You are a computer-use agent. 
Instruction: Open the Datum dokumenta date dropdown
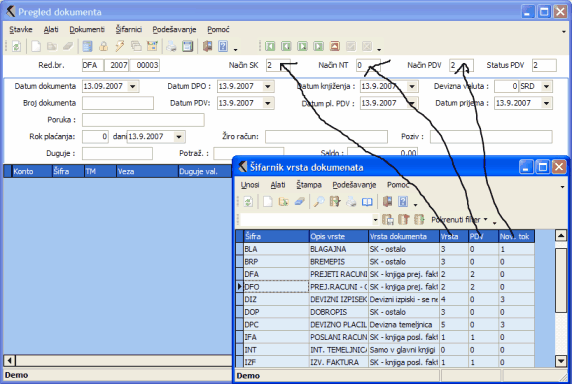pyautogui.click(x=133, y=86)
